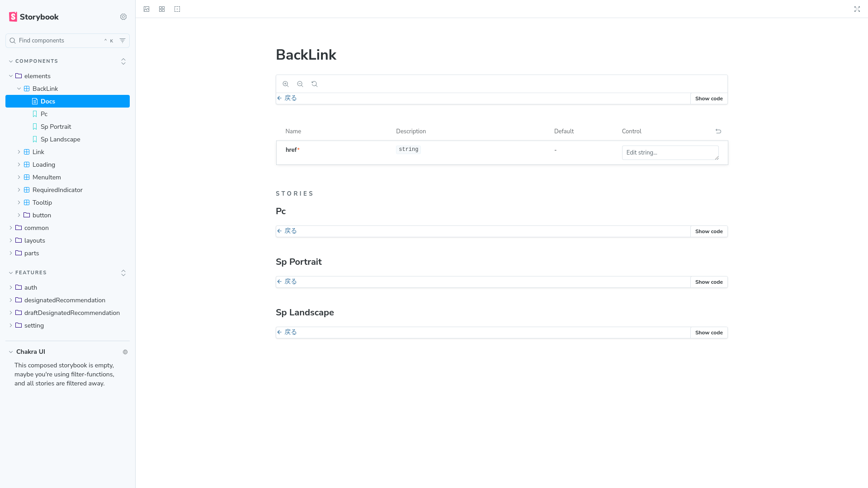
Task: Open the Pc story in sidebar
Action: coord(67,114)
